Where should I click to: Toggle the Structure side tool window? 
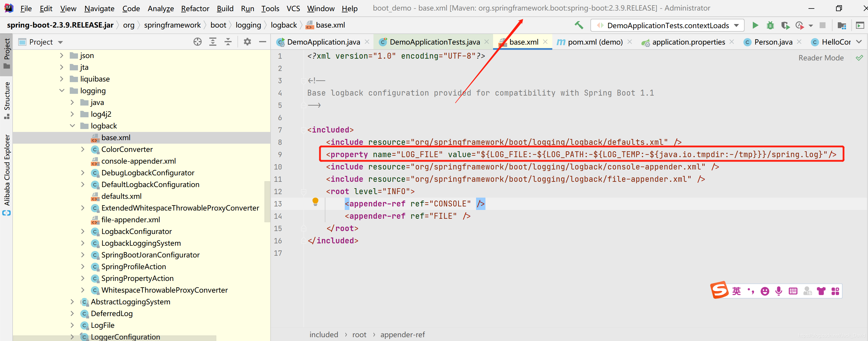click(x=6, y=100)
